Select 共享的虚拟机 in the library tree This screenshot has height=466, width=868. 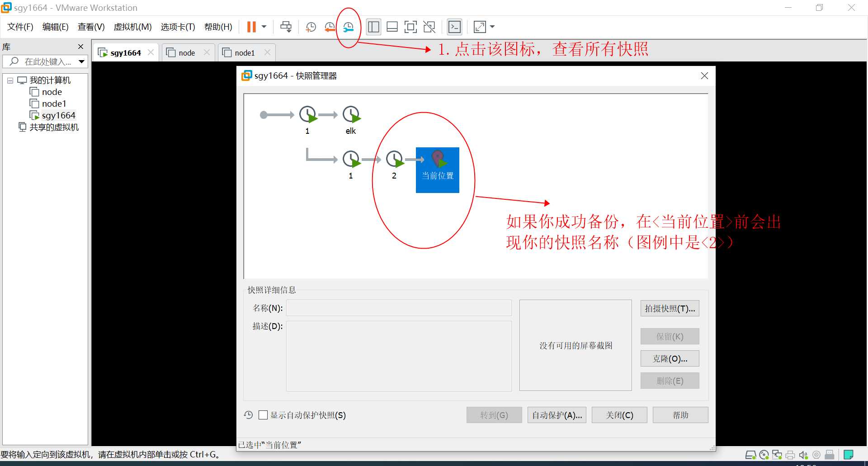tap(54, 127)
